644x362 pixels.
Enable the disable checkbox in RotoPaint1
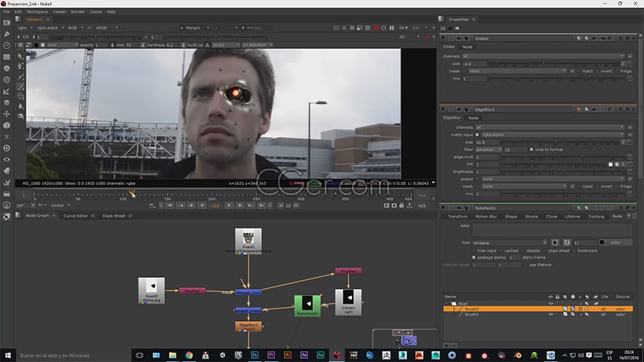(523, 250)
